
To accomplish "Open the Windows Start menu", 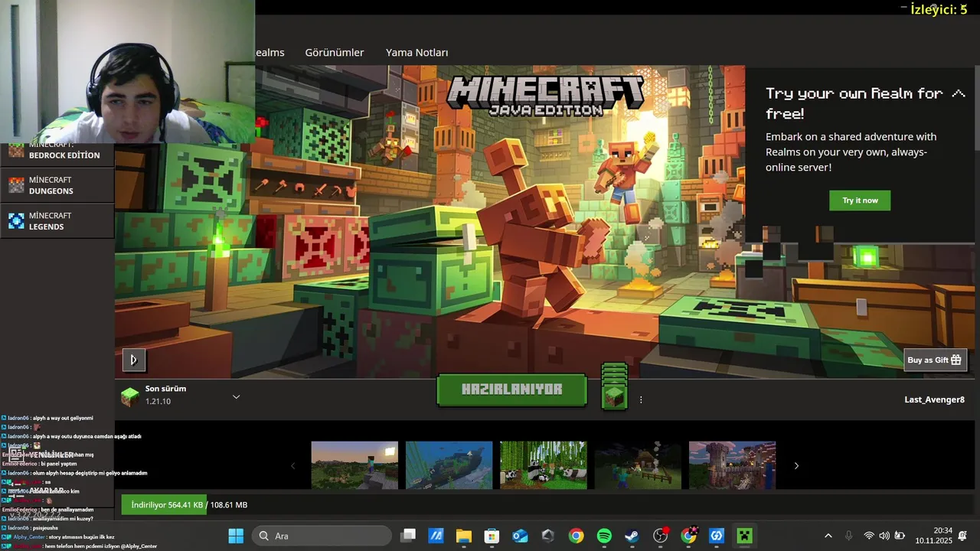I will pyautogui.click(x=236, y=536).
